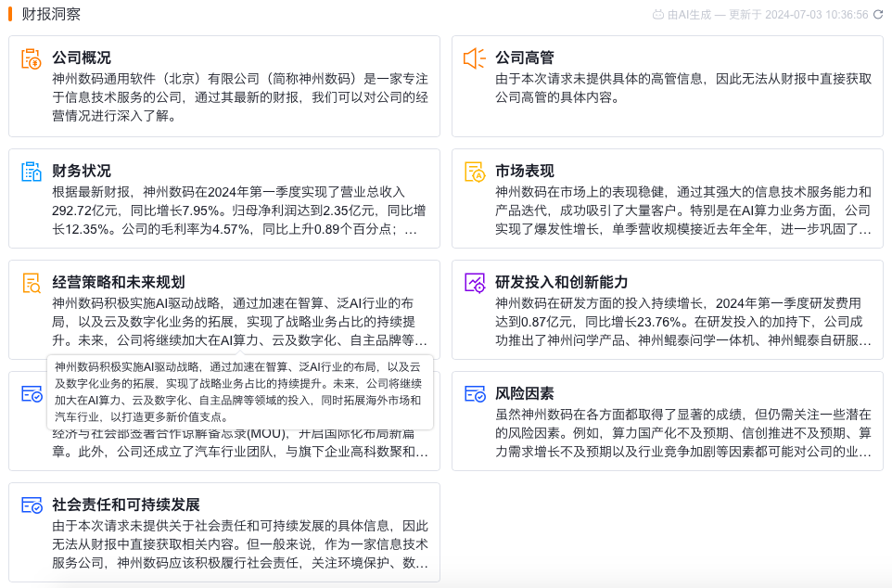
Task: Click the 研发投入和创新能力 heading
Action: click(x=562, y=282)
